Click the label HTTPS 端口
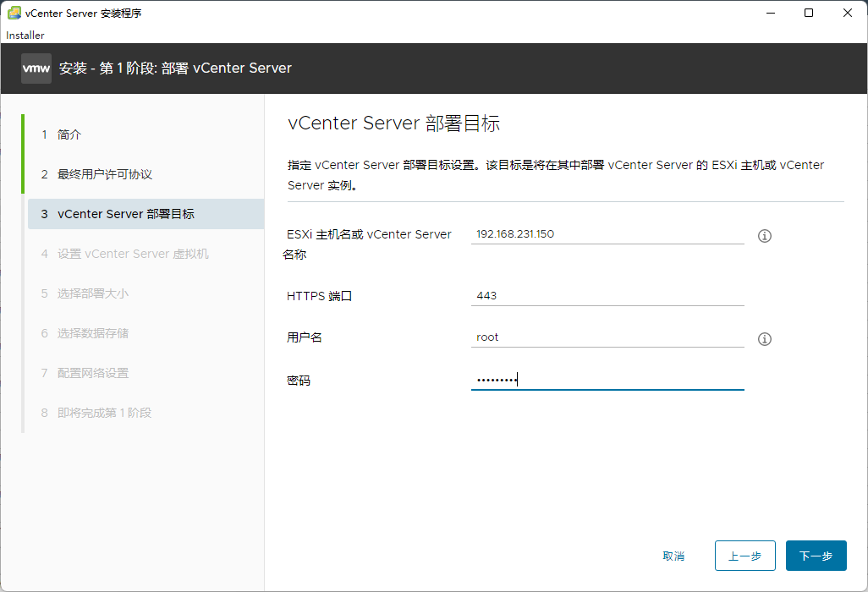The width and height of the screenshot is (868, 592). [x=320, y=296]
